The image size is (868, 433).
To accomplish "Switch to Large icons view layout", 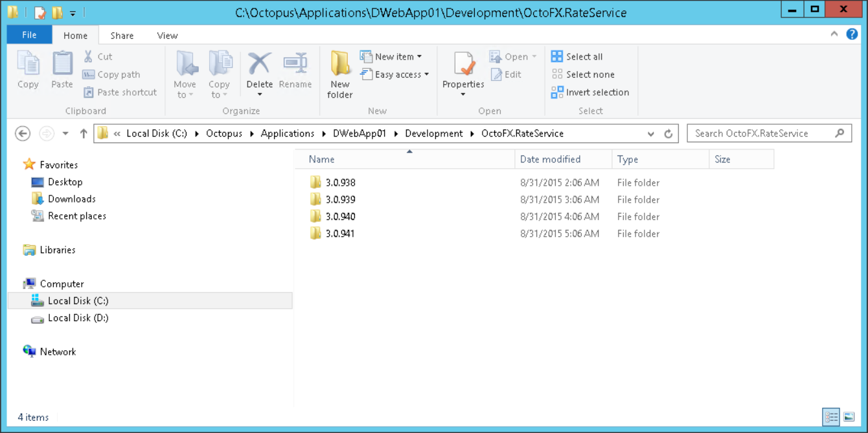I will tap(849, 417).
